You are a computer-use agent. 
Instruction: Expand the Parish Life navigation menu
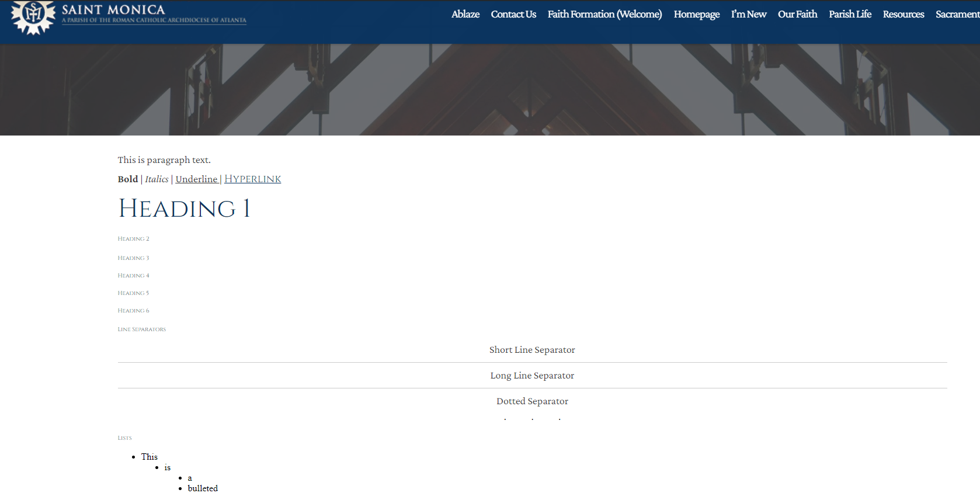850,14
